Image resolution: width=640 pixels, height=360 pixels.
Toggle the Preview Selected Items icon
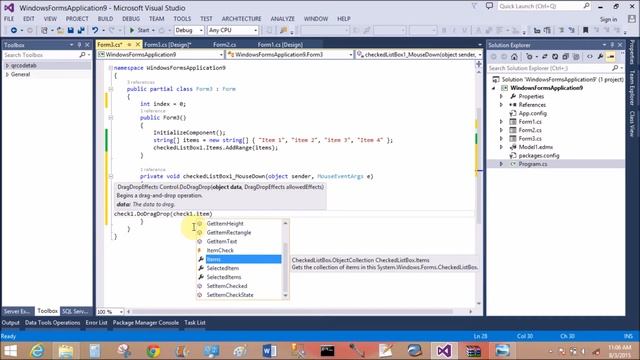[x=611, y=57]
